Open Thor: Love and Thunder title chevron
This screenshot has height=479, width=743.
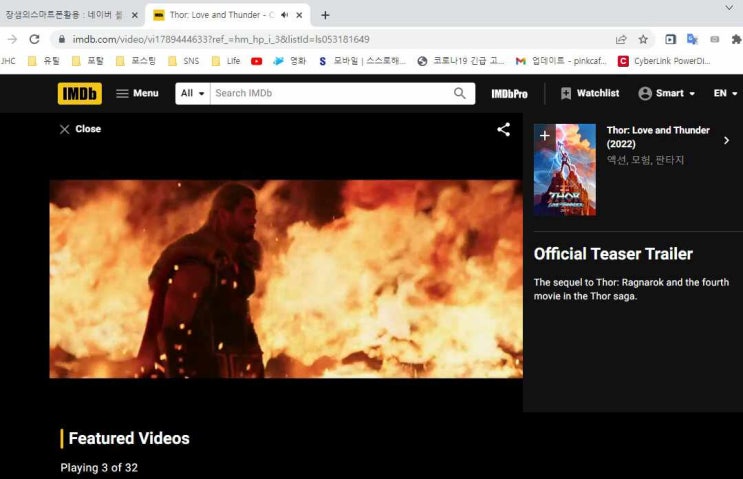(726, 141)
